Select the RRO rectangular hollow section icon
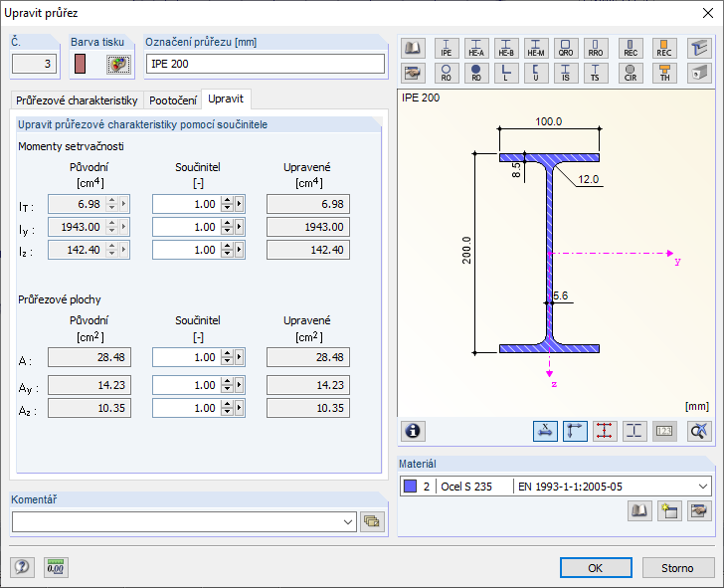Viewport: 724px width, 588px height. click(595, 48)
